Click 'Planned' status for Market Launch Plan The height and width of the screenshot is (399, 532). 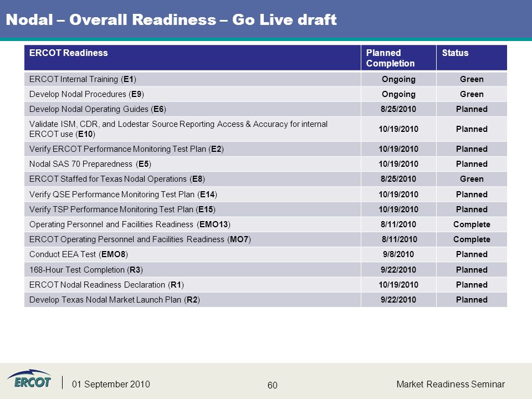click(x=472, y=300)
